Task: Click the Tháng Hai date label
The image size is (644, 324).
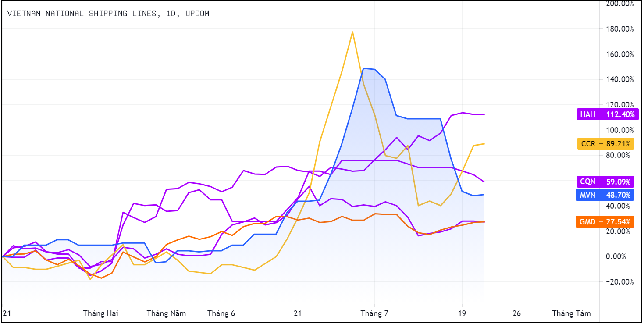Action: point(101,313)
